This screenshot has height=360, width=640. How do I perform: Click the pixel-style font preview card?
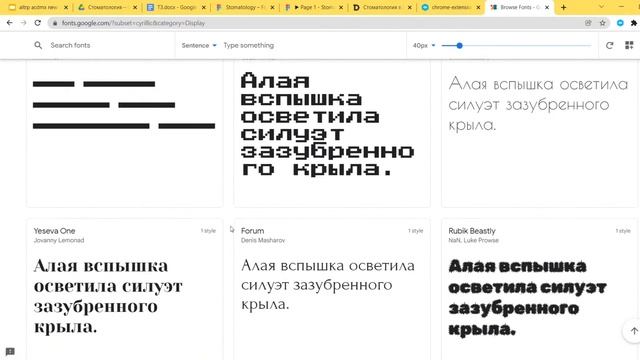click(x=331, y=133)
